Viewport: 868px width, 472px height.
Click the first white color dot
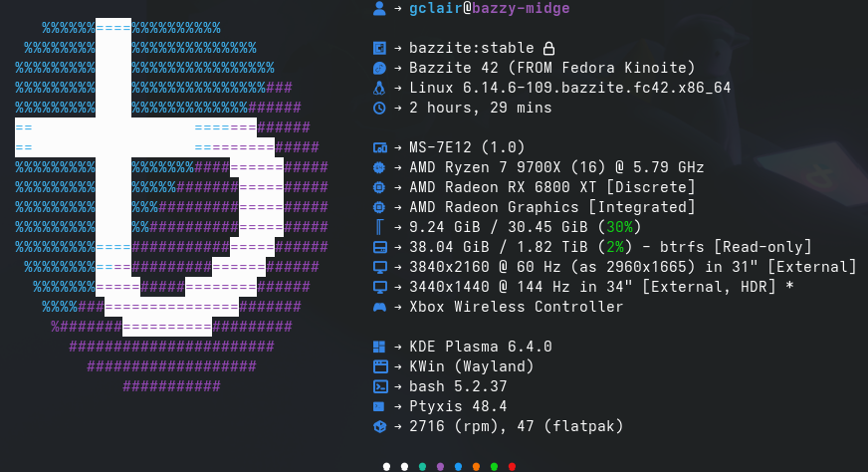point(386,467)
